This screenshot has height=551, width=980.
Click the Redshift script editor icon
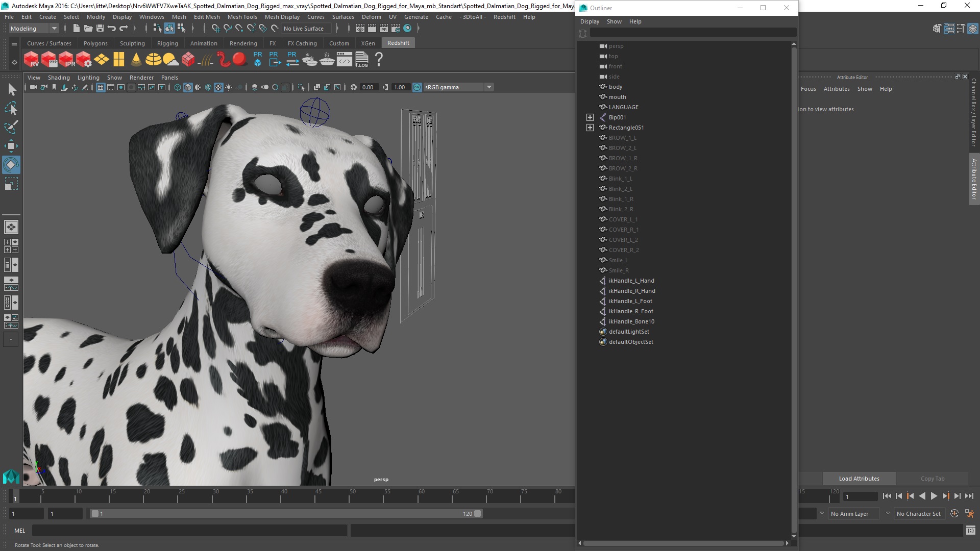coord(345,60)
